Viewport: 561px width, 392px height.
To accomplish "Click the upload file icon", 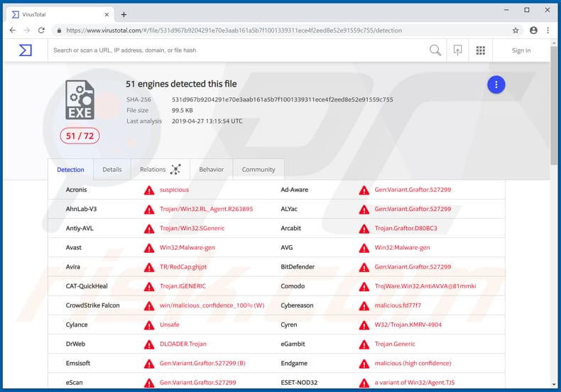I will pos(458,50).
